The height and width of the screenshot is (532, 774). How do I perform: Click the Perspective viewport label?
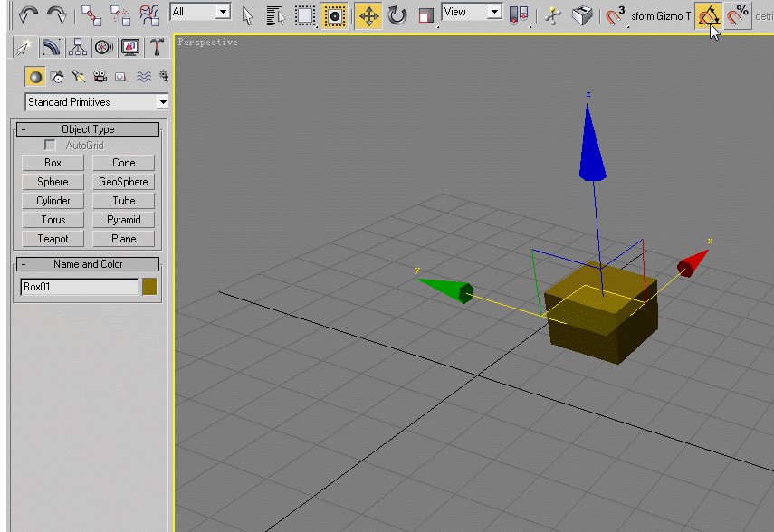point(208,43)
